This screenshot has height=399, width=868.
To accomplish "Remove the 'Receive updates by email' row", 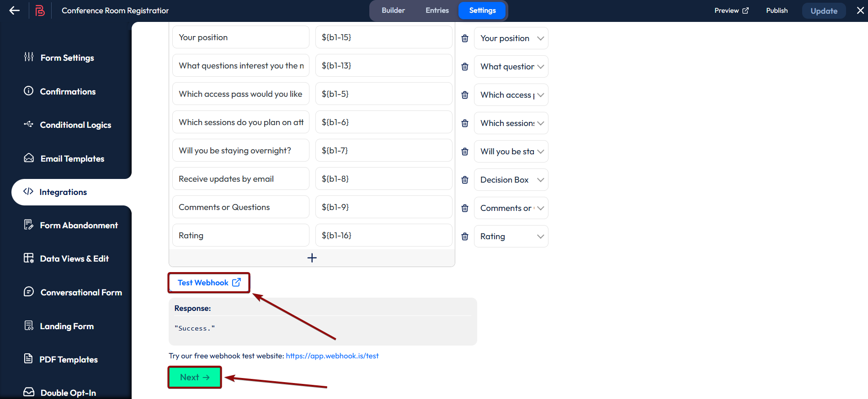I will click(465, 180).
